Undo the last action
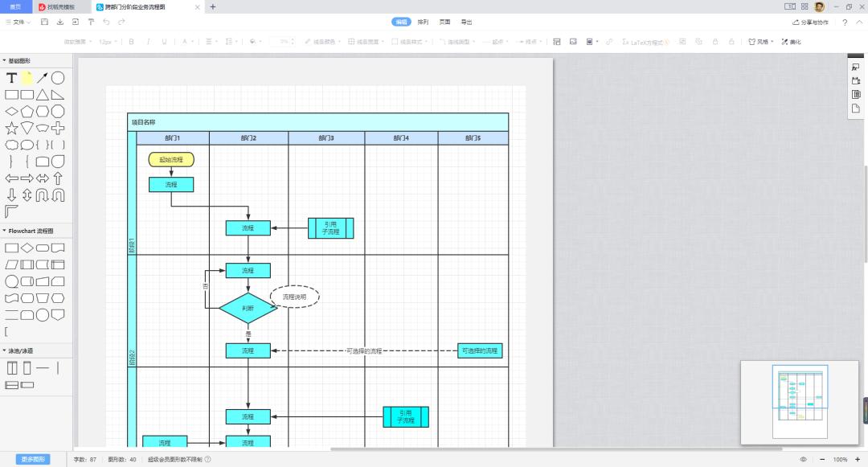The image size is (868, 467). (106, 23)
